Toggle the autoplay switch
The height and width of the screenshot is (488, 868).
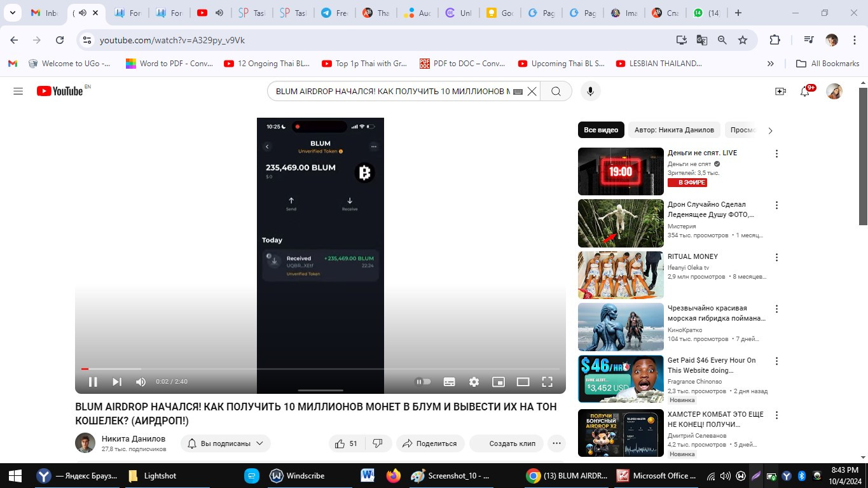pyautogui.click(x=423, y=382)
